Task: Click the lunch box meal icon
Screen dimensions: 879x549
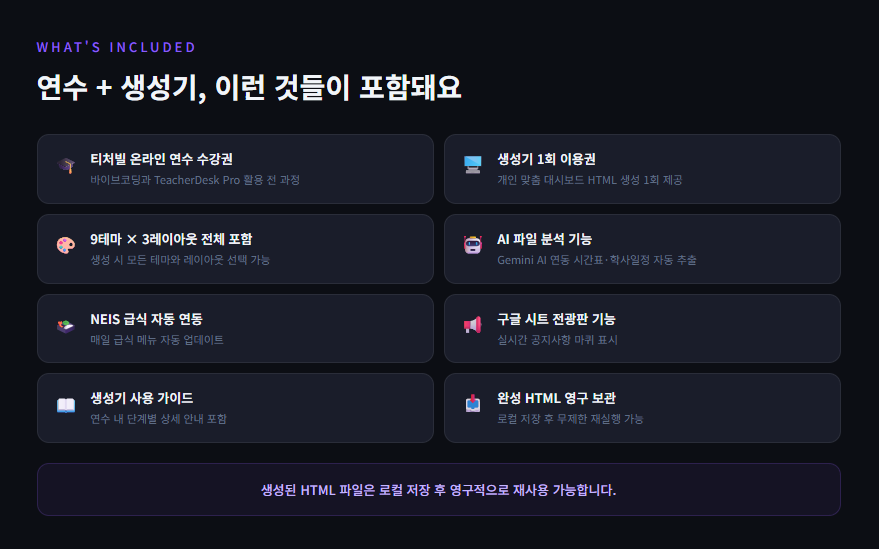Action: point(66,326)
